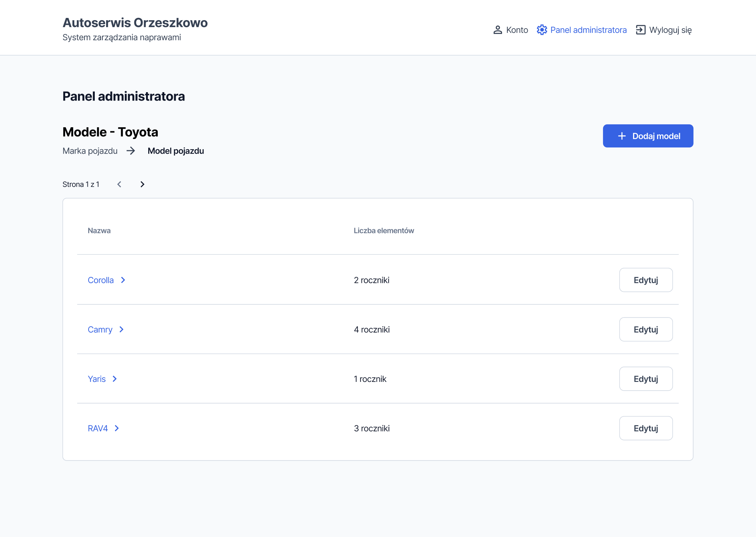Open the Konto menu item
756x537 pixels.
tap(510, 30)
